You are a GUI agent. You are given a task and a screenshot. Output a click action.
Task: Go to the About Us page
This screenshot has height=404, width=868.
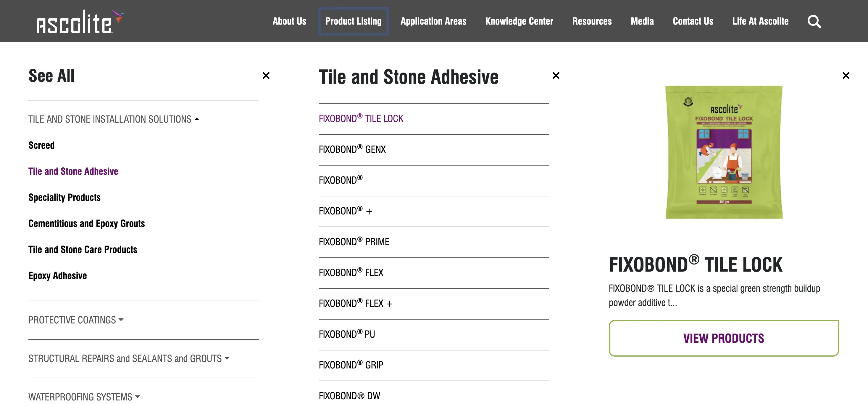[289, 21]
